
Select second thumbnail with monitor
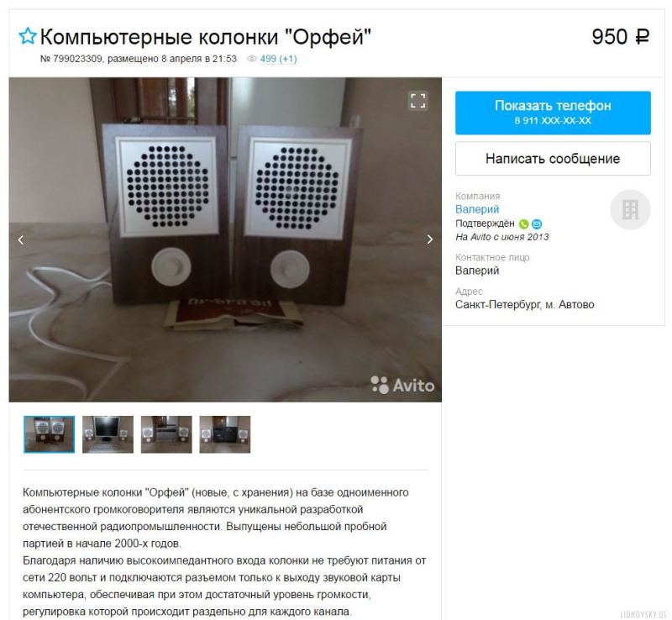click(108, 434)
